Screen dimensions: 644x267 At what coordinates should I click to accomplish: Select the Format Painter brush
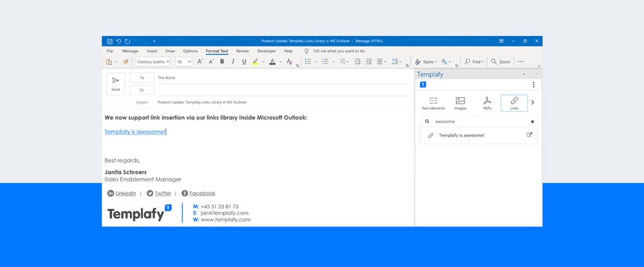tap(126, 62)
